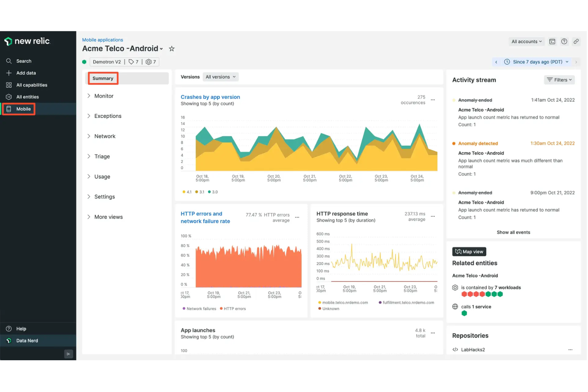The height and width of the screenshot is (392, 588).
Task: Toggle fulfillment.telco.nrdemo.com legend item
Action: point(406,303)
